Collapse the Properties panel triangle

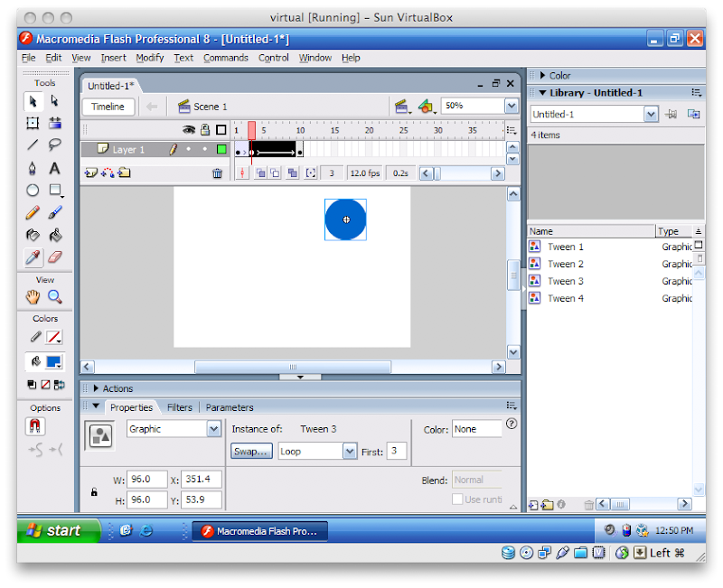96,406
